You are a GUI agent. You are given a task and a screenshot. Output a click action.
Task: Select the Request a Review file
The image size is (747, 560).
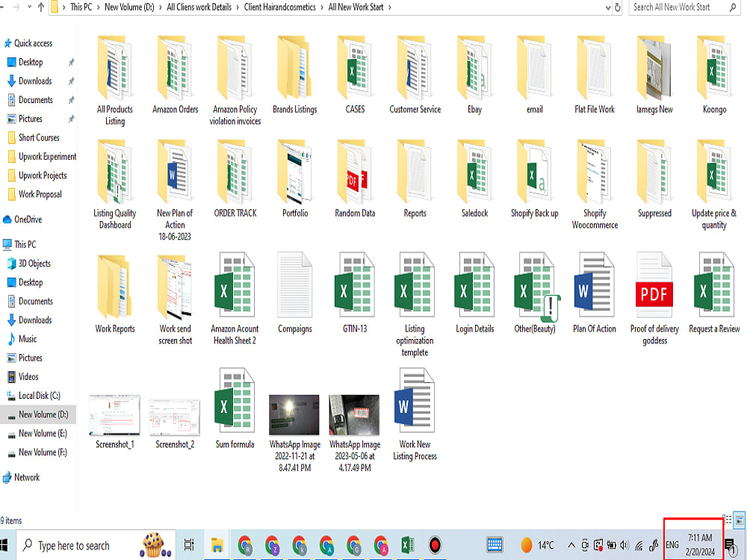click(x=714, y=293)
